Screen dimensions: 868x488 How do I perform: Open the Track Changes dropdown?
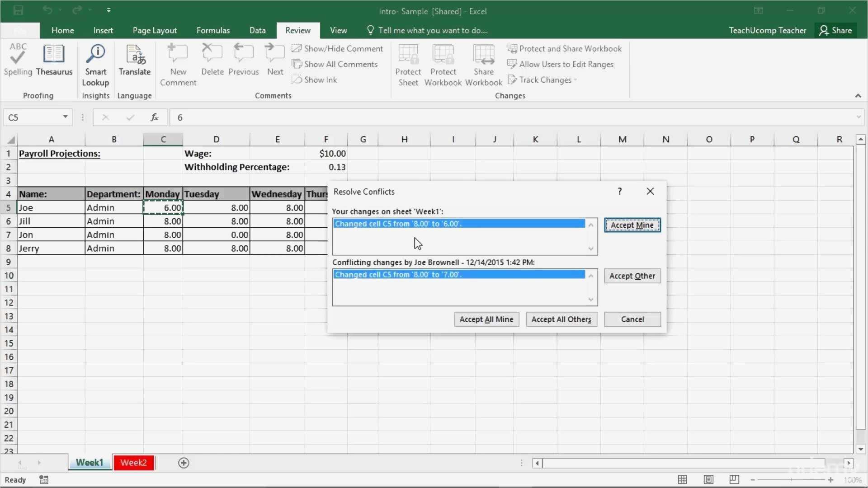[545, 80]
